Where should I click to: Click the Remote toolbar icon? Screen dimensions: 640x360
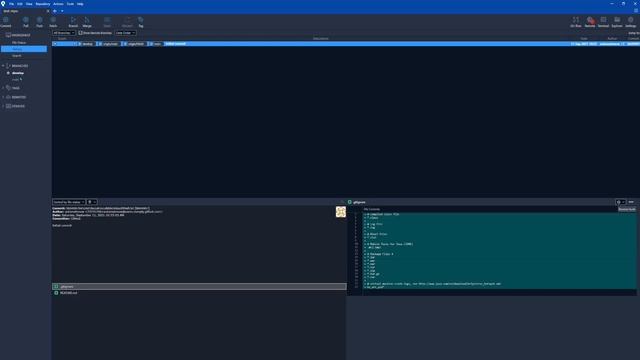click(590, 22)
